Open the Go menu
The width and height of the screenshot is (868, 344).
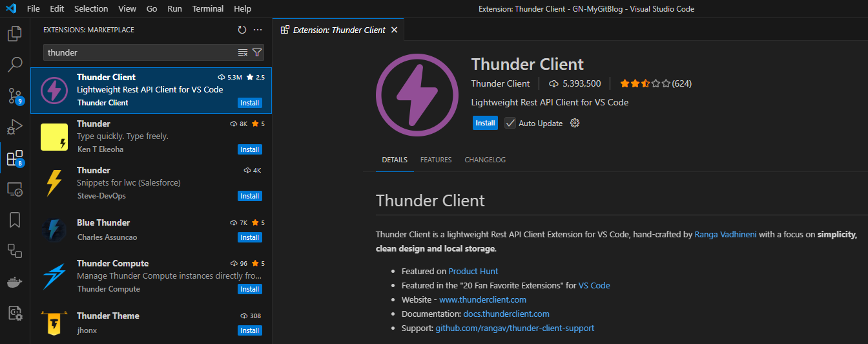point(152,8)
